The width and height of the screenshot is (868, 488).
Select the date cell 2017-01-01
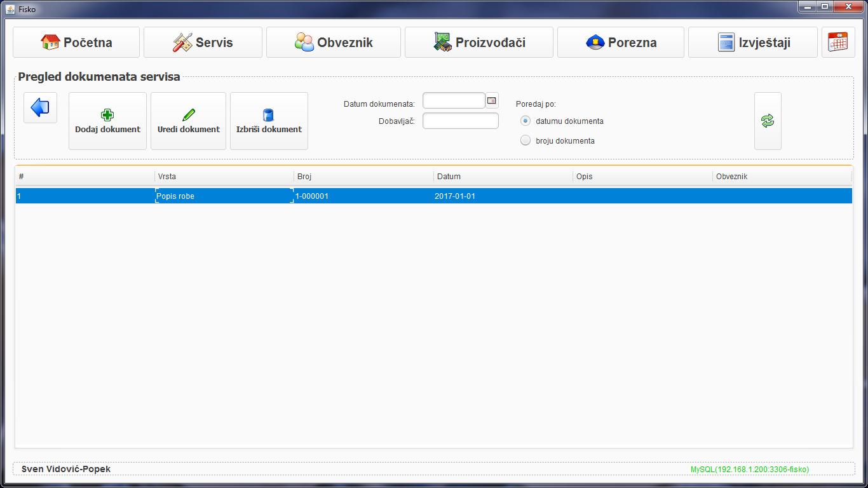[x=503, y=196]
